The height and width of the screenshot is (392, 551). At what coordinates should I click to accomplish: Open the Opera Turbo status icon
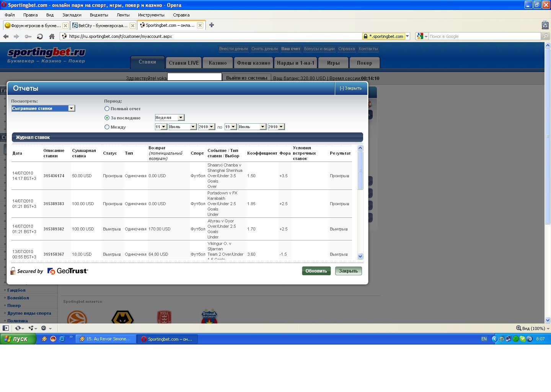click(46, 328)
